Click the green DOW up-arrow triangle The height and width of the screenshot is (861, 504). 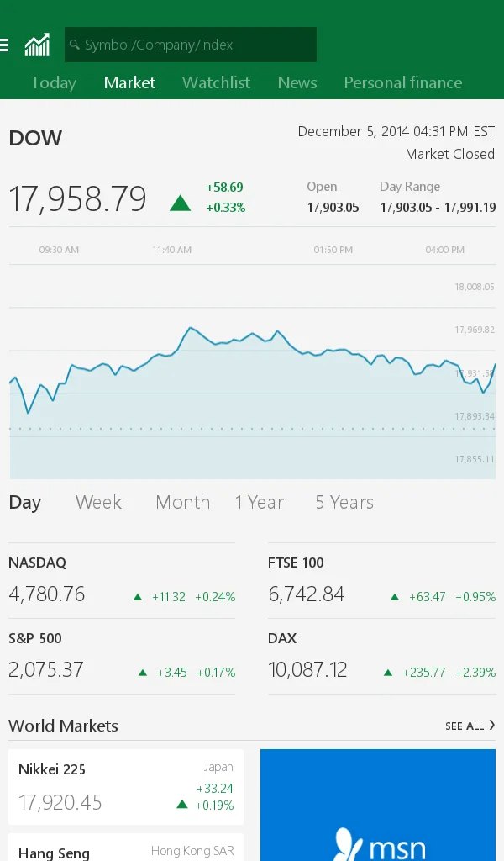tap(180, 203)
